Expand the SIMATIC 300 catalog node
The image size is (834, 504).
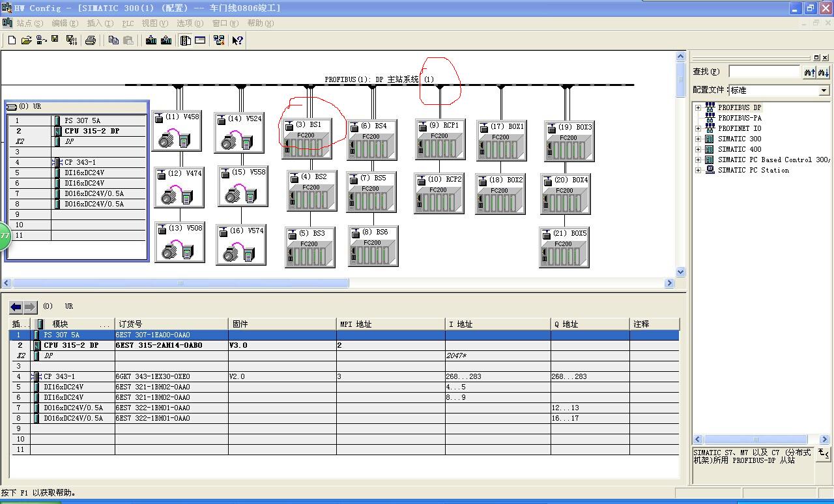point(698,139)
